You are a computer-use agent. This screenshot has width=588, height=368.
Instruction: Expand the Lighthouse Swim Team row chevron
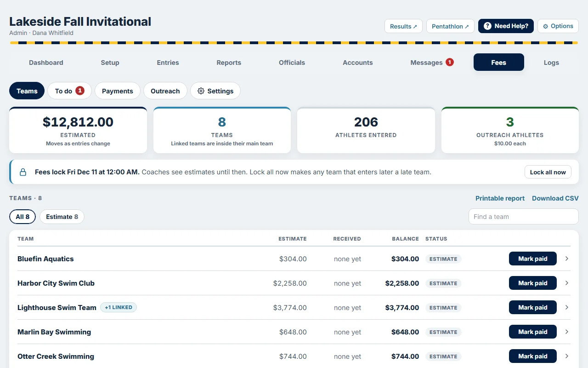(567, 307)
